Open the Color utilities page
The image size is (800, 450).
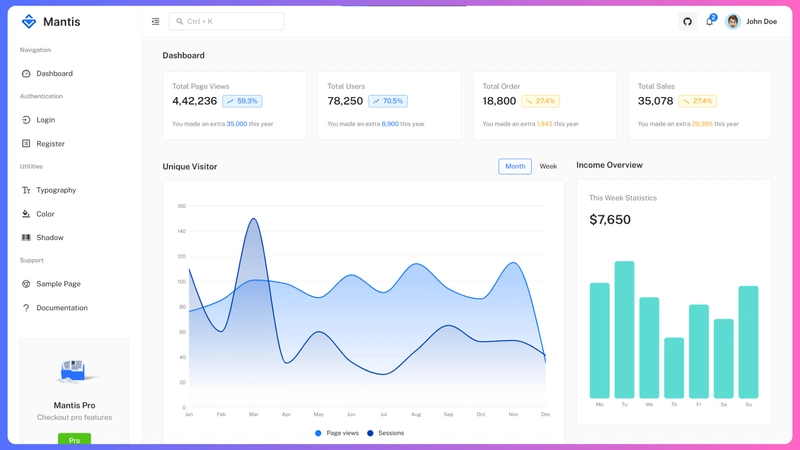(x=45, y=214)
